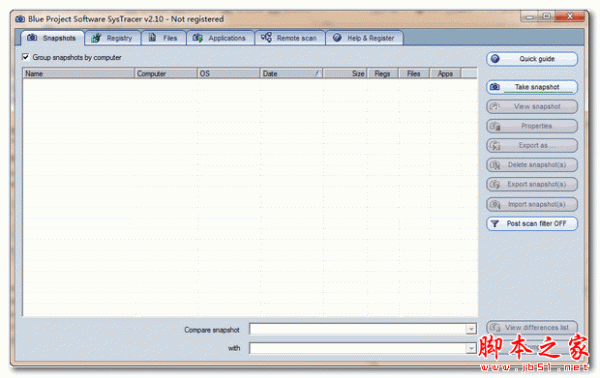Viewport: 600px width, 378px height.
Task: Sort by the Size column header
Action: coord(345,73)
